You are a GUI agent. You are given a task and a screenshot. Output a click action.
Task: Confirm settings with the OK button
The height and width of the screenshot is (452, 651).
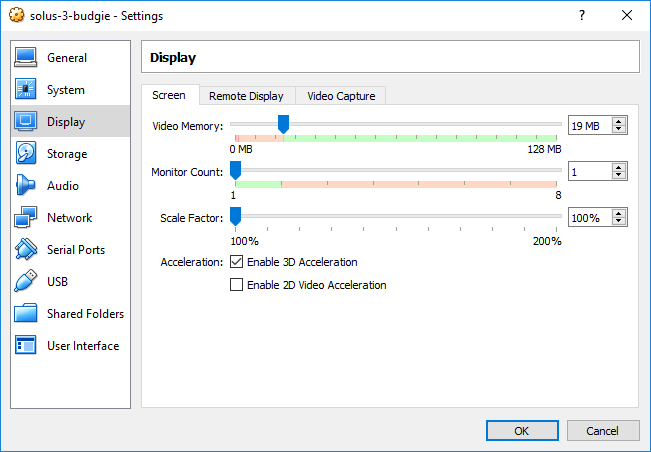click(522, 431)
